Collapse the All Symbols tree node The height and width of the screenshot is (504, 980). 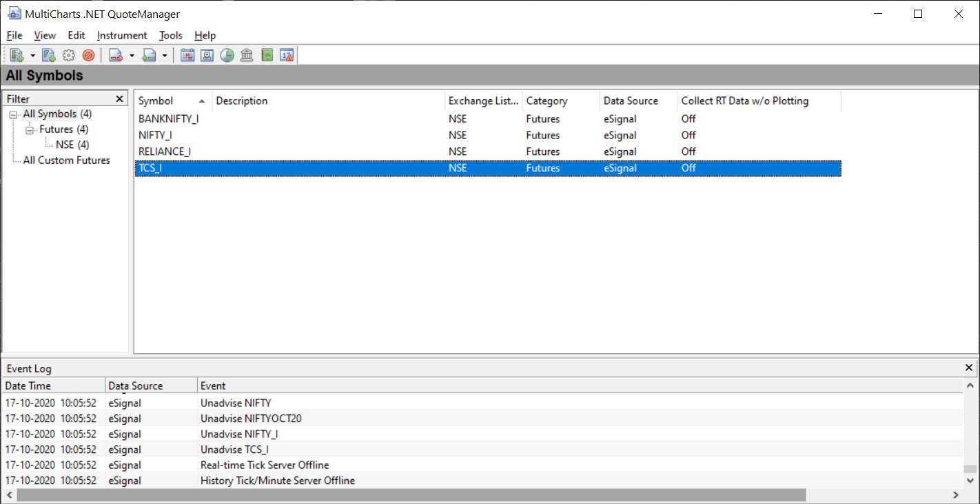(x=13, y=115)
